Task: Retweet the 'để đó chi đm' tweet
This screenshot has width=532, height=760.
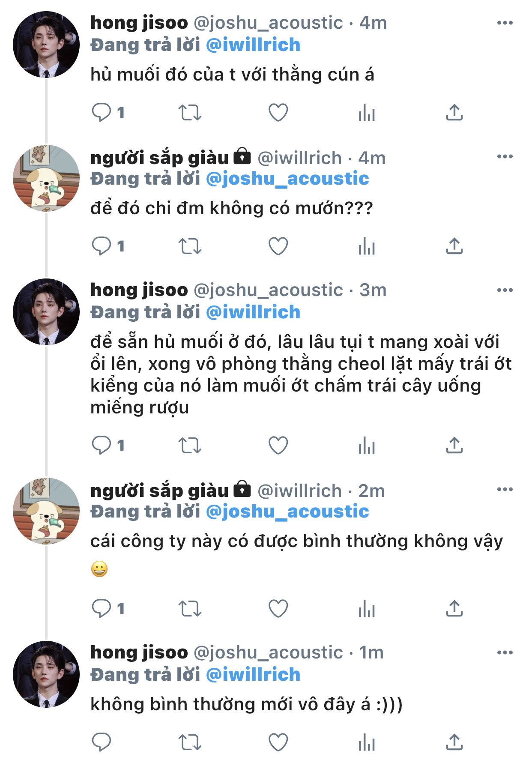Action: pyautogui.click(x=190, y=246)
